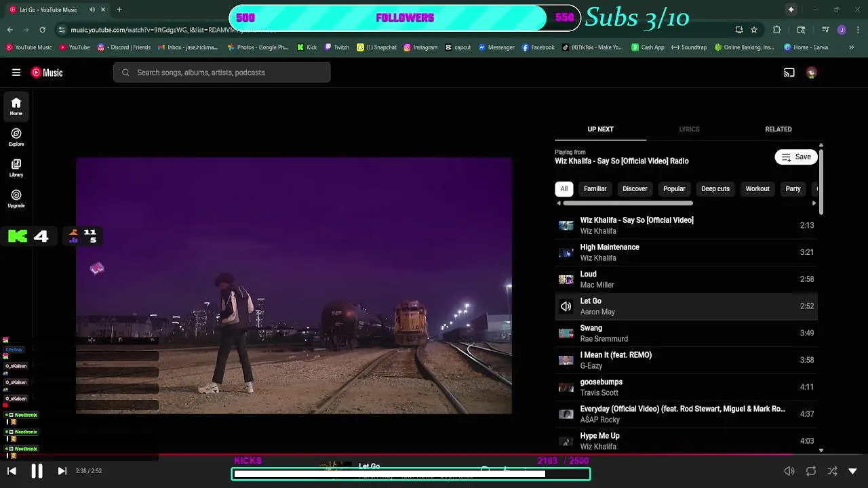Click the install app icon in the address bar
Viewport: 868px width, 488px height.
739,30
